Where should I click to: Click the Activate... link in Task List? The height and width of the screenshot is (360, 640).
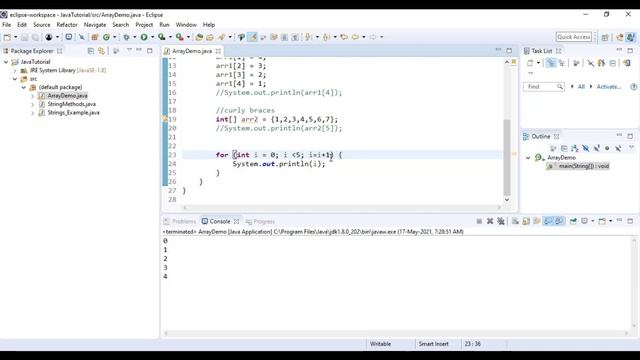click(609, 87)
